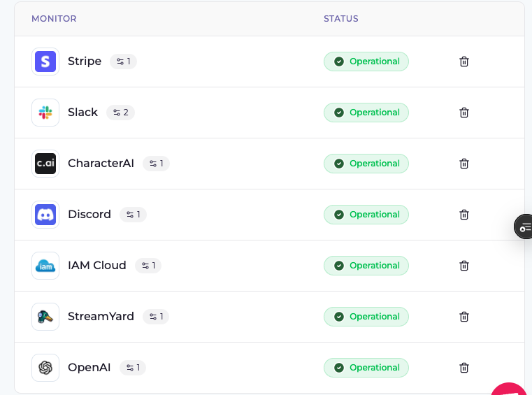Image resolution: width=532 pixels, height=395 pixels.
Task: Delete the OpenAI monitor with trash icon
Action: coord(463,368)
